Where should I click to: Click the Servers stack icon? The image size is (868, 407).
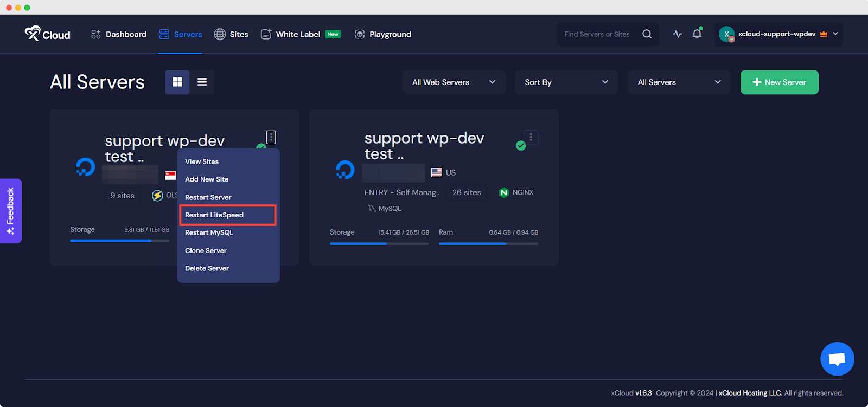point(164,34)
